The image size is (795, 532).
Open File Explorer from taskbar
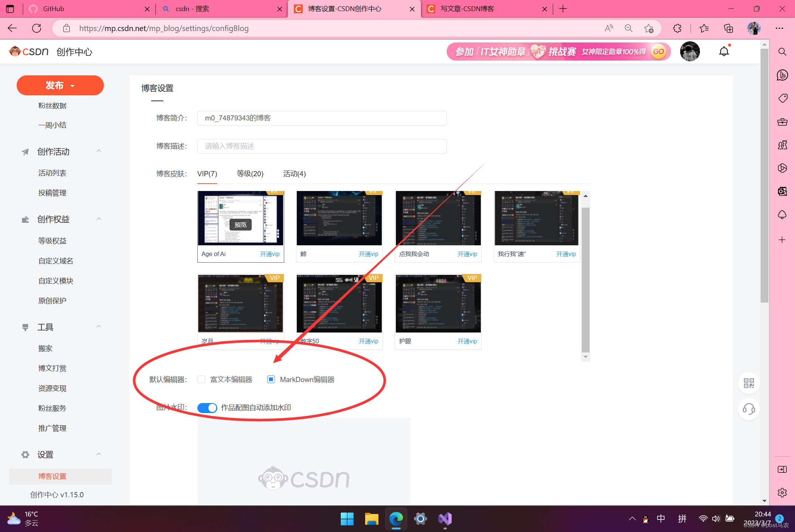(x=371, y=519)
